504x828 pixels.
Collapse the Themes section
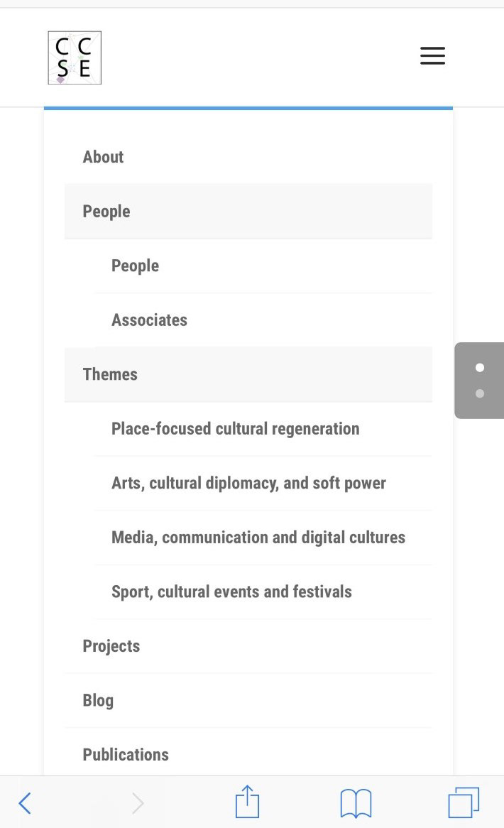tap(110, 374)
